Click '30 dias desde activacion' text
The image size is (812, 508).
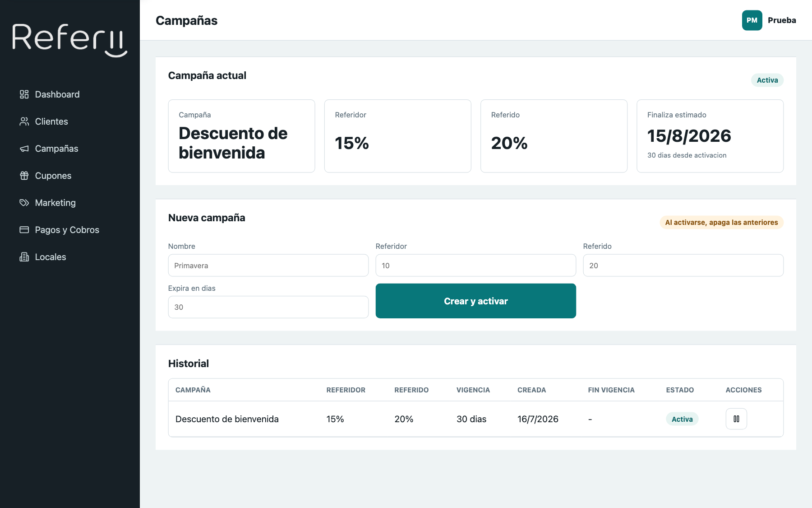click(x=687, y=155)
